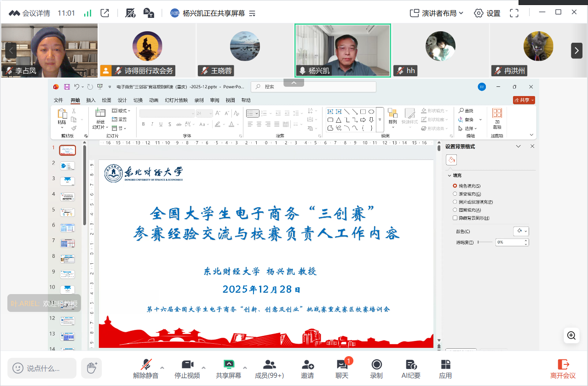Select the 渐变填充 radio button
Viewport: 588px width, 386px height.
pyautogui.click(x=455, y=193)
